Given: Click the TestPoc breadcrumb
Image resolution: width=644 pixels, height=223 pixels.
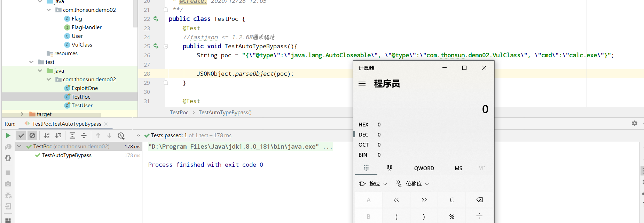Looking at the screenshot, I should tap(179, 113).
